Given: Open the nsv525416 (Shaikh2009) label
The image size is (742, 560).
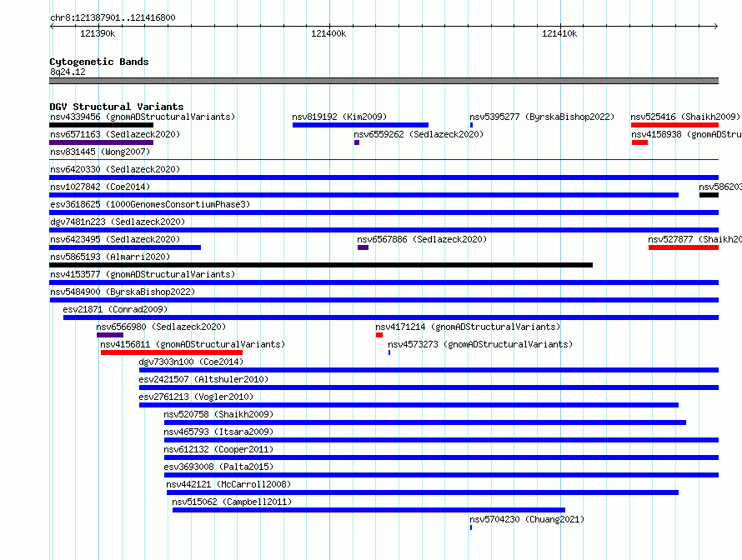Looking at the screenshot, I should coord(685,117).
